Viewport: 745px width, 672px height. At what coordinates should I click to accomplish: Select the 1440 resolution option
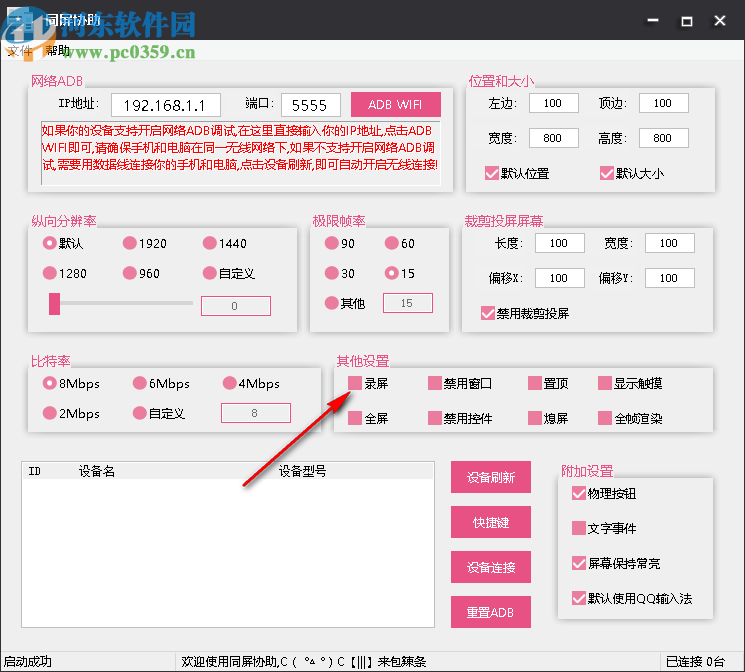point(210,243)
